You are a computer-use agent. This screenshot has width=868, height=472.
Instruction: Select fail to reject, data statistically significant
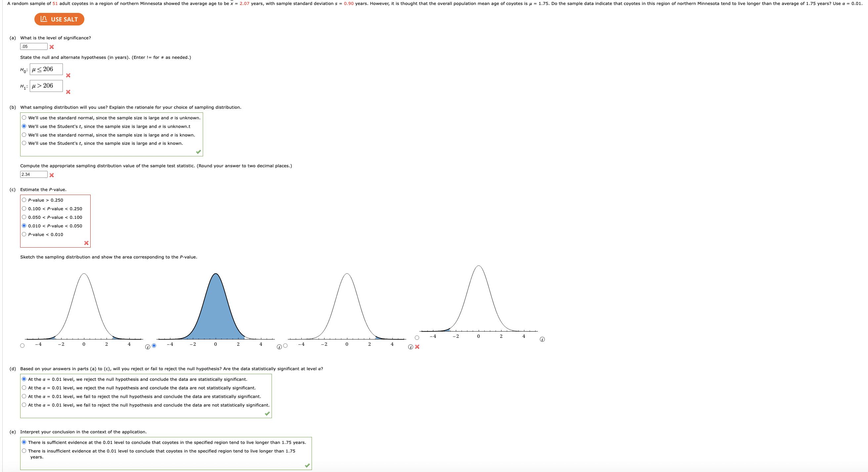(x=24, y=397)
